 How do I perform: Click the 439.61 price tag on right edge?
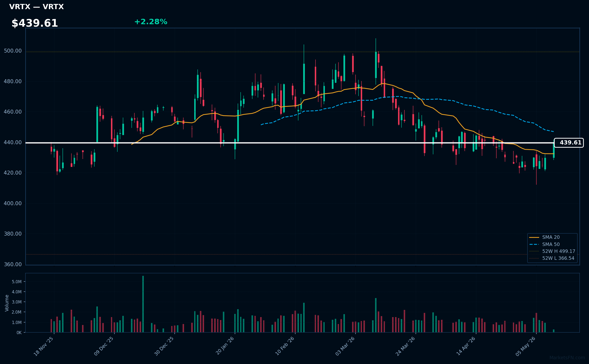click(x=569, y=143)
